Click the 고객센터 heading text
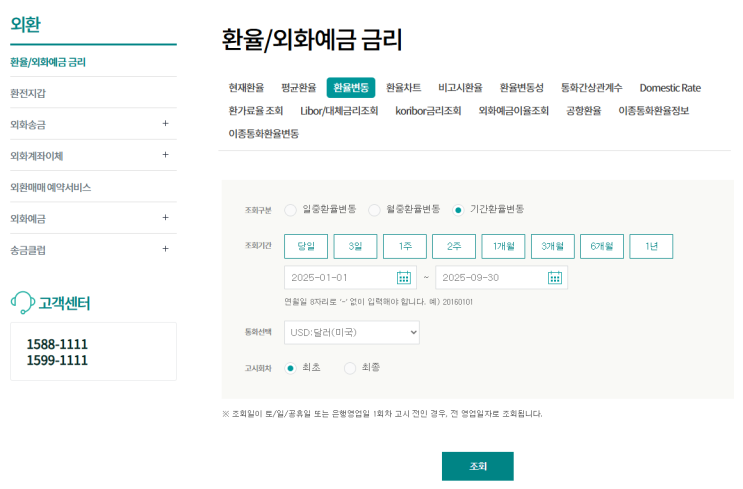 pyautogui.click(x=64, y=303)
